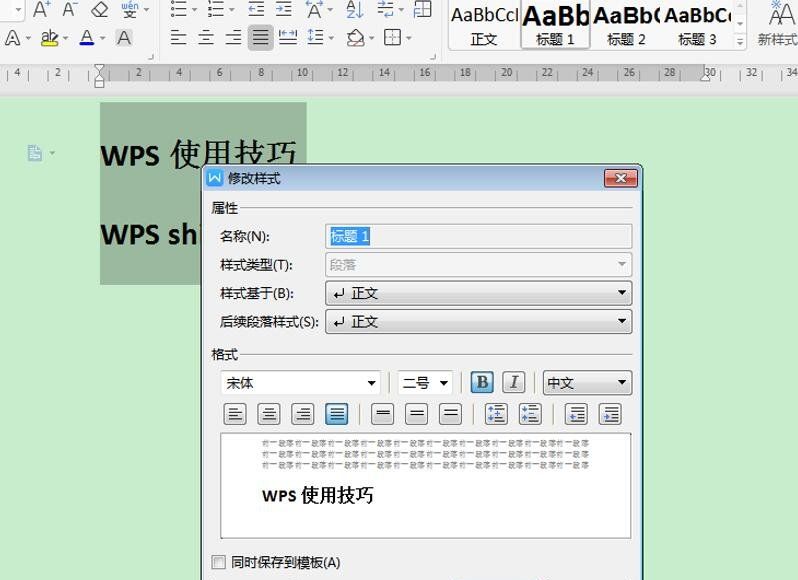The image size is (798, 580).
Task: Decrease indent in the dialog
Action: point(577,414)
